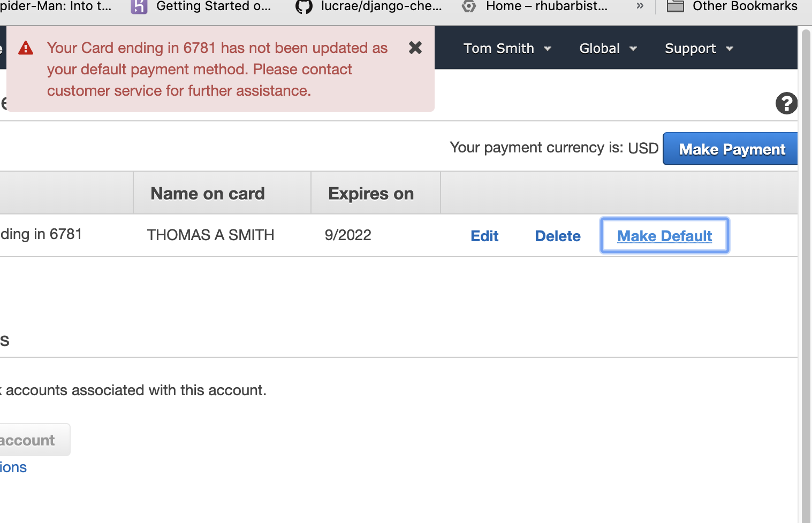
Task: Click the vertical page scrollbar
Action: click(805, 267)
